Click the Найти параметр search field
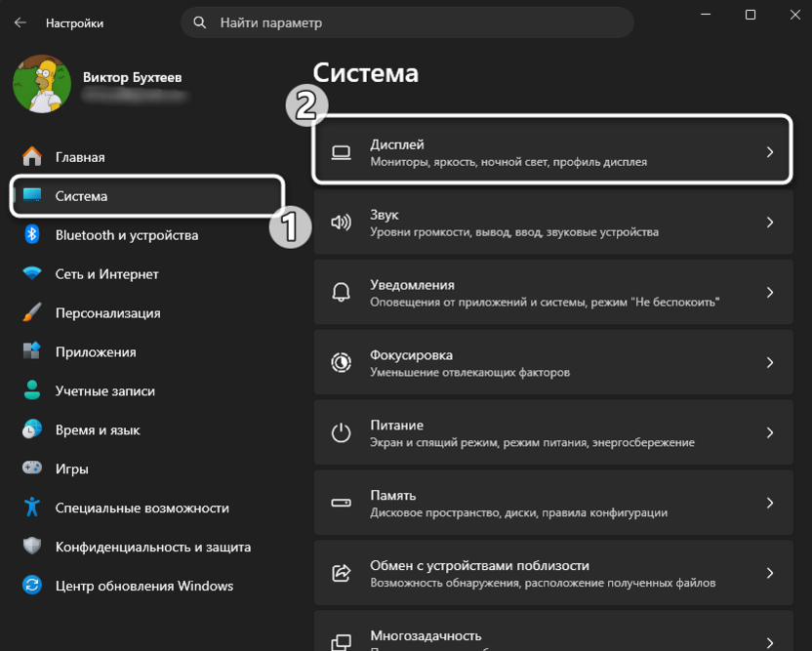Image resolution: width=812 pixels, height=651 pixels. click(408, 21)
